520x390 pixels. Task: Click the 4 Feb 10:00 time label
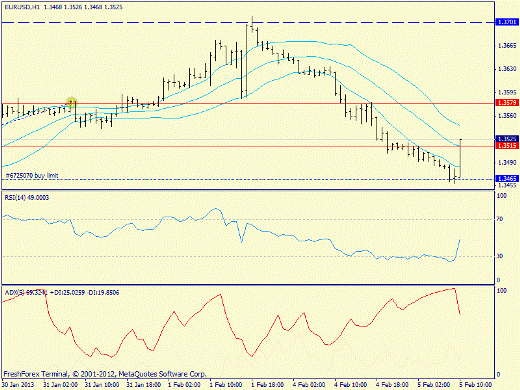351,385
